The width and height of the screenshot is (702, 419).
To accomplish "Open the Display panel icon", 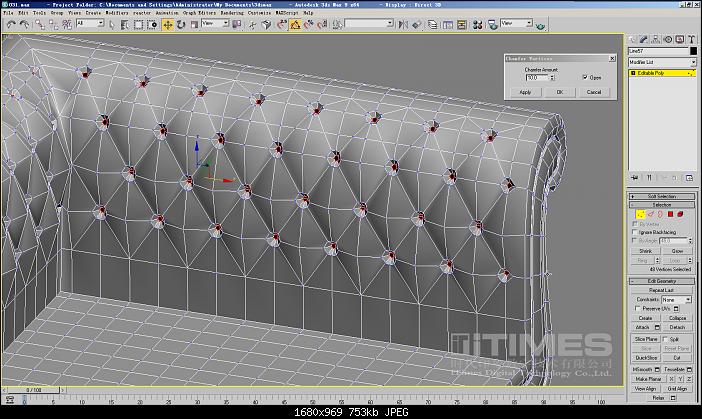I will 679,38.
